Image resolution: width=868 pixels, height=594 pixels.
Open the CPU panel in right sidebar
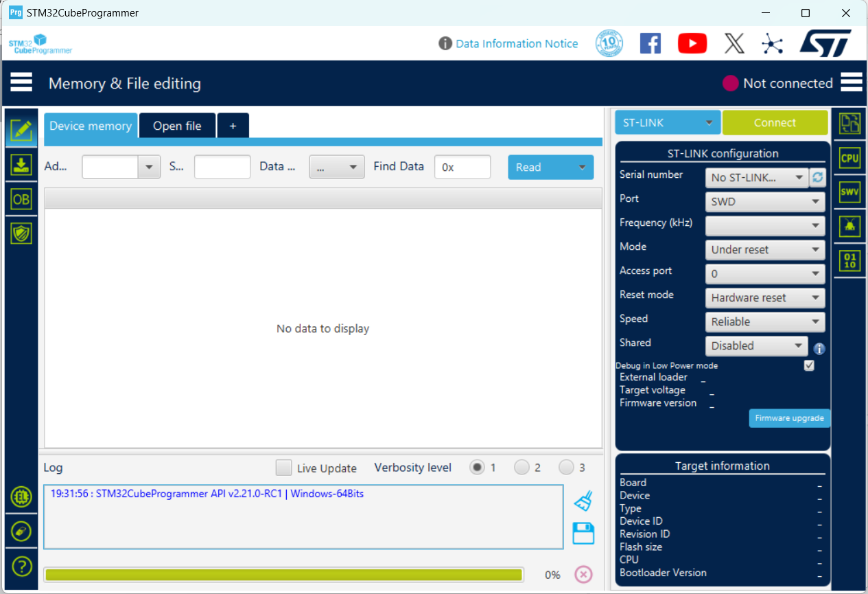tap(849, 158)
